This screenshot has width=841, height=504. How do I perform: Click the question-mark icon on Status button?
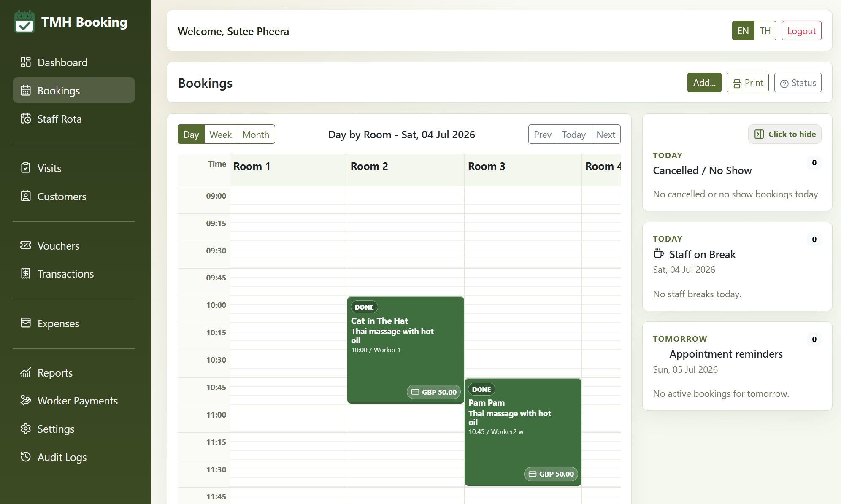(784, 84)
